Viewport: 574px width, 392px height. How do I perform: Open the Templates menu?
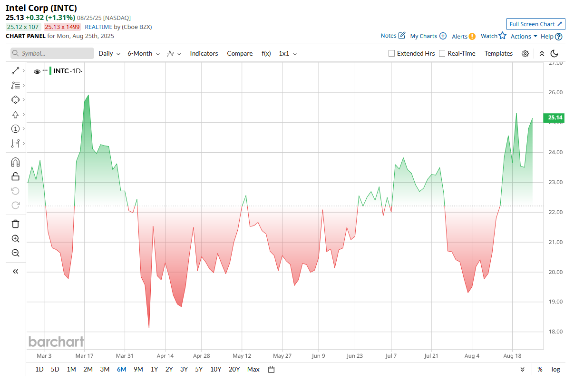click(x=498, y=53)
